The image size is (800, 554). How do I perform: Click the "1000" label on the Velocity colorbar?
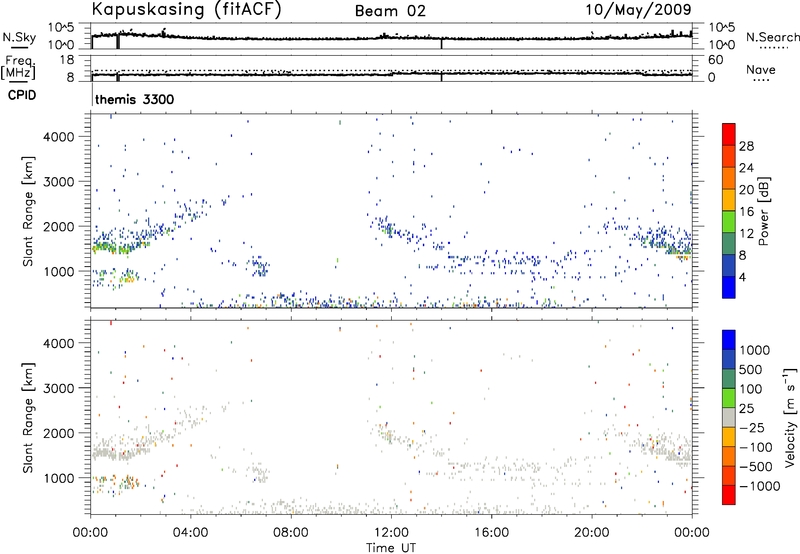(755, 350)
